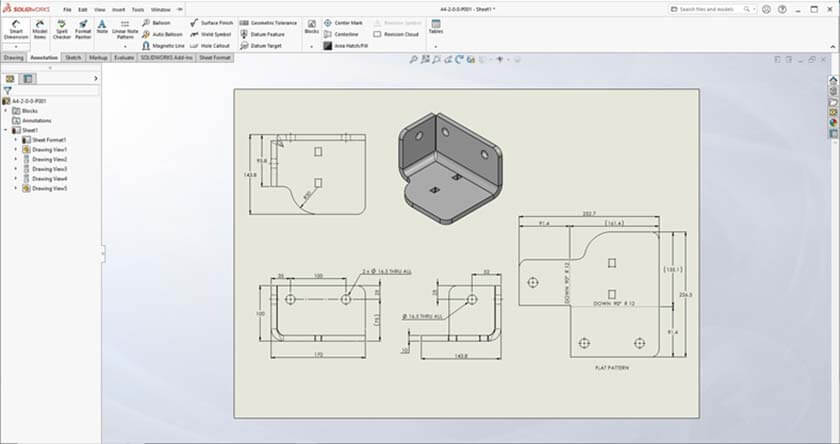Select Annotations in the feature tree
This screenshot has height=444, width=840.
(x=36, y=120)
